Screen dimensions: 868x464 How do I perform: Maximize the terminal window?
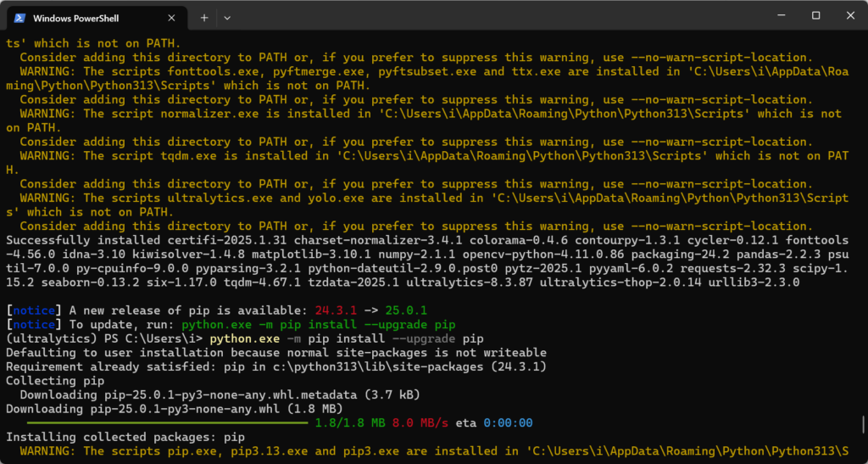coord(815,15)
